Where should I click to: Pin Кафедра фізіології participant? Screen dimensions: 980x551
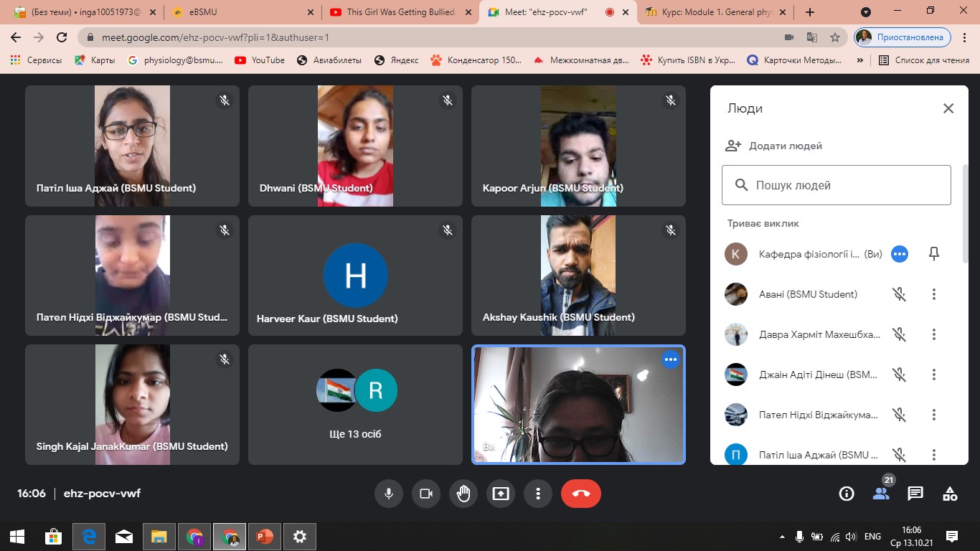tap(933, 254)
